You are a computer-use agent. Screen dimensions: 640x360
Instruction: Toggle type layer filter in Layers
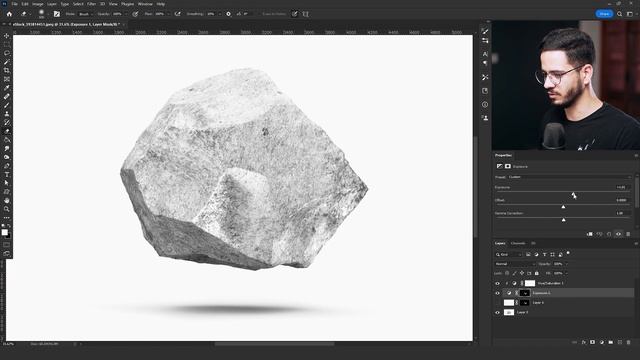coord(544,254)
